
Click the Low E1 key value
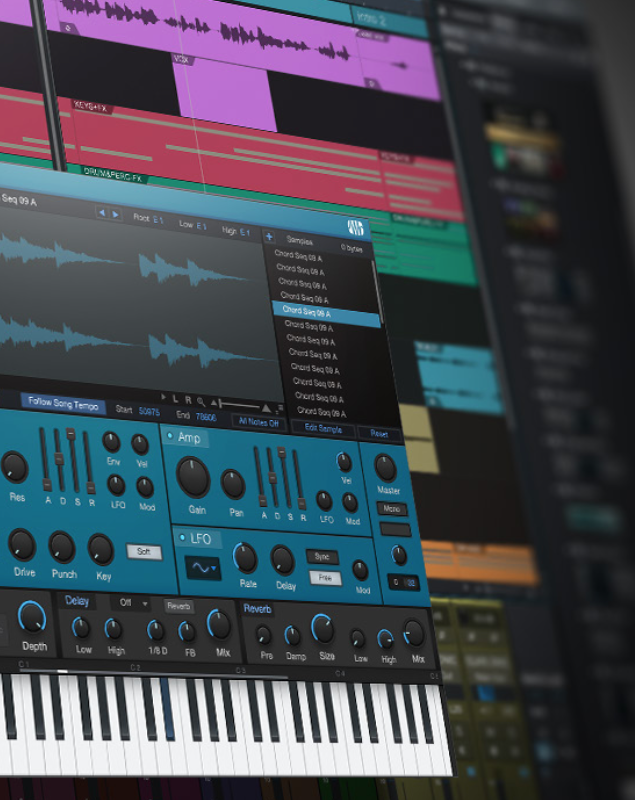(201, 226)
